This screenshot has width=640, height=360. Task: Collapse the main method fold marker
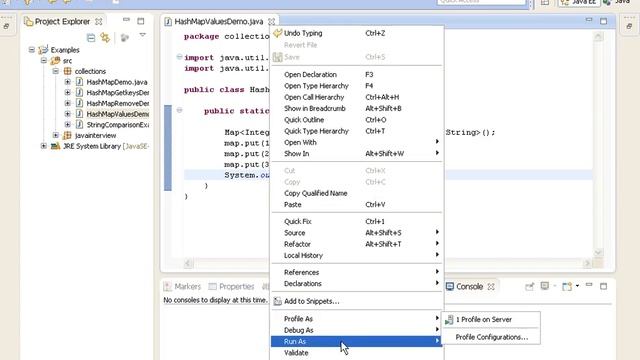[179, 110]
